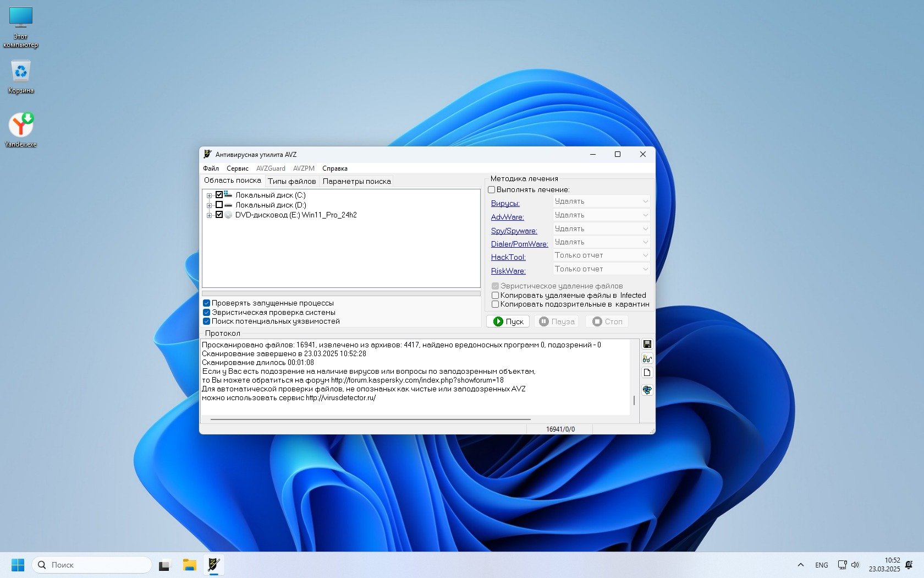The width and height of the screenshot is (924, 578).
Task: Check Локальный диск (D:) for scanning
Action: 219,205
